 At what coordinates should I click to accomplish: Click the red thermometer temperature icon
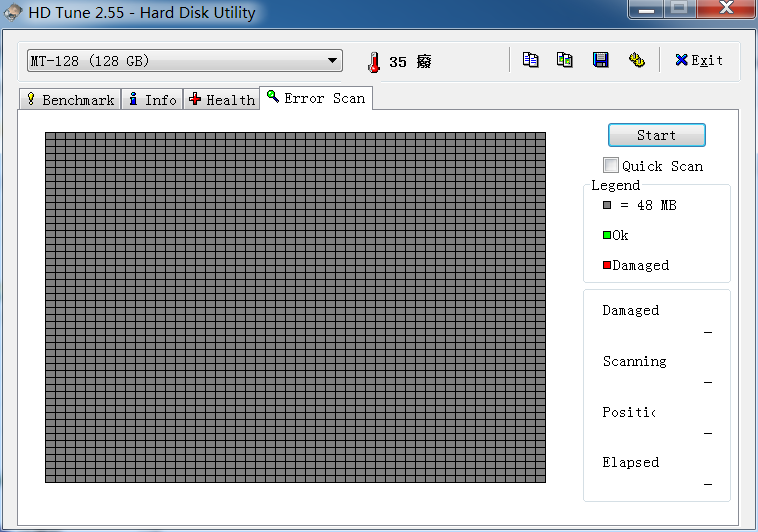coord(373,62)
